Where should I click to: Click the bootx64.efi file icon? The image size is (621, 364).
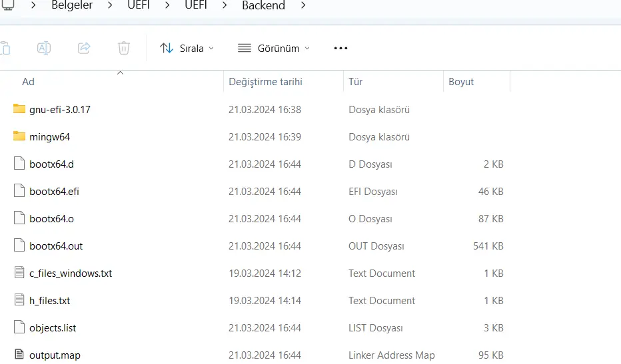(19, 190)
